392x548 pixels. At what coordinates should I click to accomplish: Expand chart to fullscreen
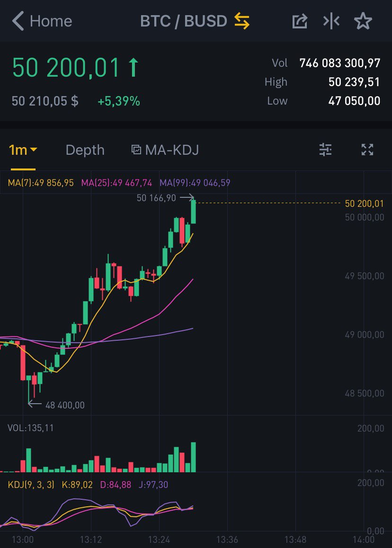(x=367, y=150)
